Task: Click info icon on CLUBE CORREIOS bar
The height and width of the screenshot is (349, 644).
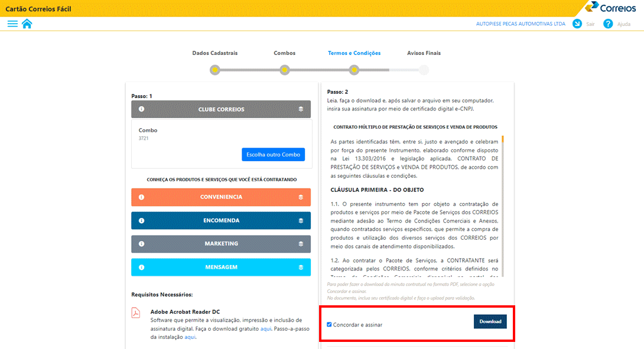Action: (x=141, y=109)
